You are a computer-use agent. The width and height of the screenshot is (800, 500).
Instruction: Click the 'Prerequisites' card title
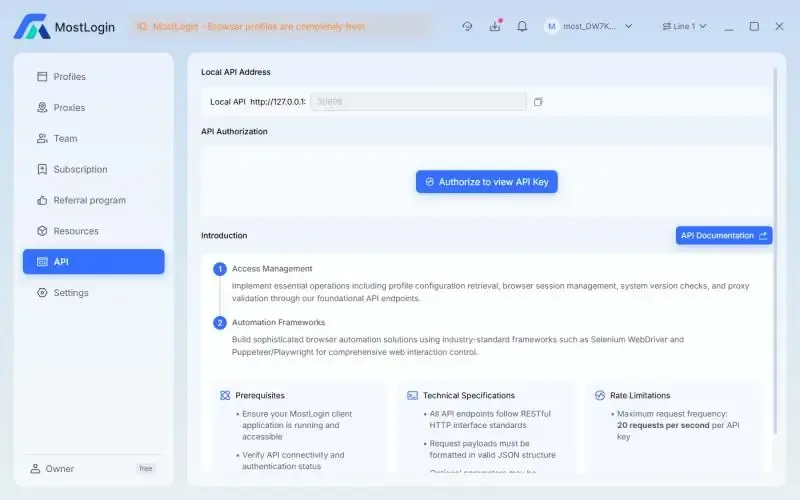click(x=260, y=395)
